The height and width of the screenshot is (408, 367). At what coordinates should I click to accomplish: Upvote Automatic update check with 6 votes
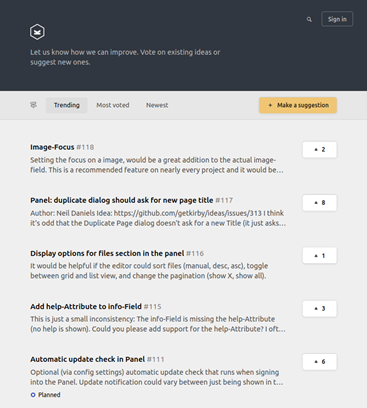(320, 361)
